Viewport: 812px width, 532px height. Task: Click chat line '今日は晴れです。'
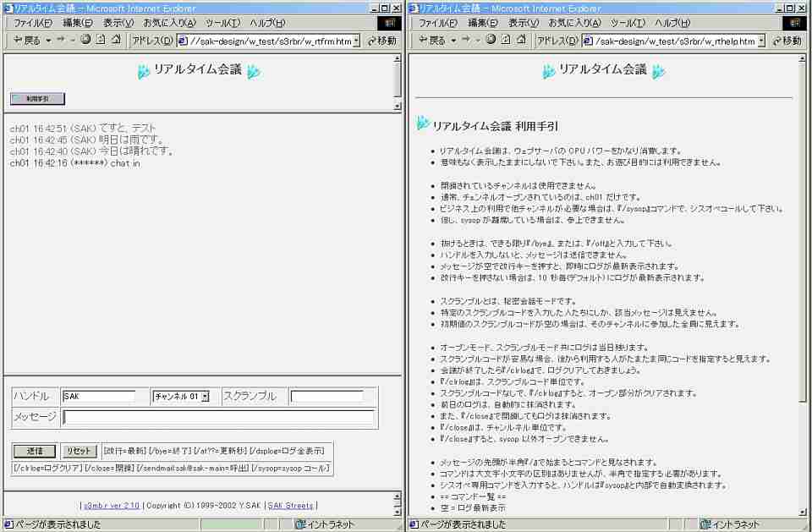click(x=93, y=151)
